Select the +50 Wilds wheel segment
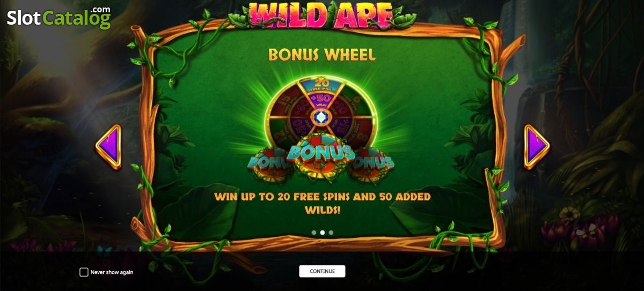The height and width of the screenshot is (291, 644). coord(321,100)
